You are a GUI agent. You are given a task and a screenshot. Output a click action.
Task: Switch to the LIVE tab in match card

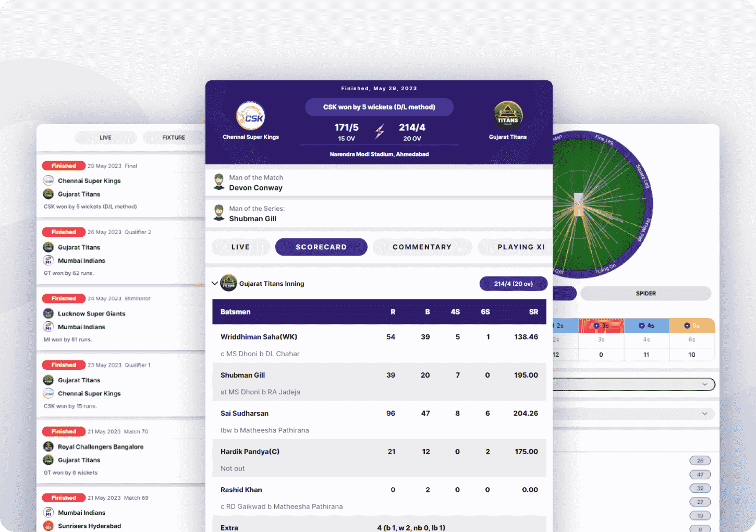pos(240,247)
